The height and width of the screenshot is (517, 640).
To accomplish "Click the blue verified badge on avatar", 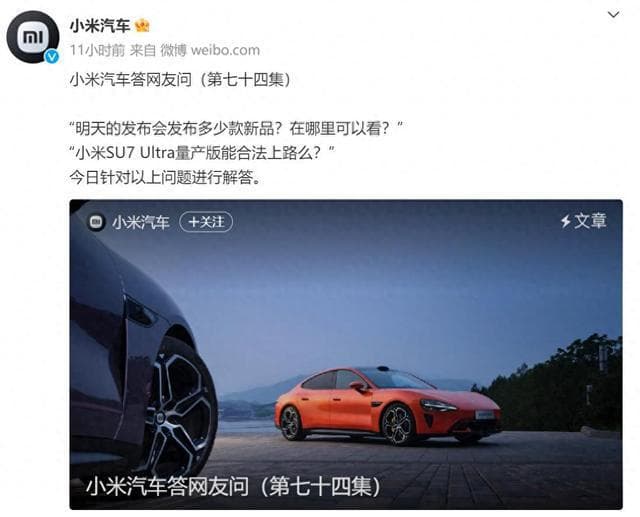I will tap(51, 56).
